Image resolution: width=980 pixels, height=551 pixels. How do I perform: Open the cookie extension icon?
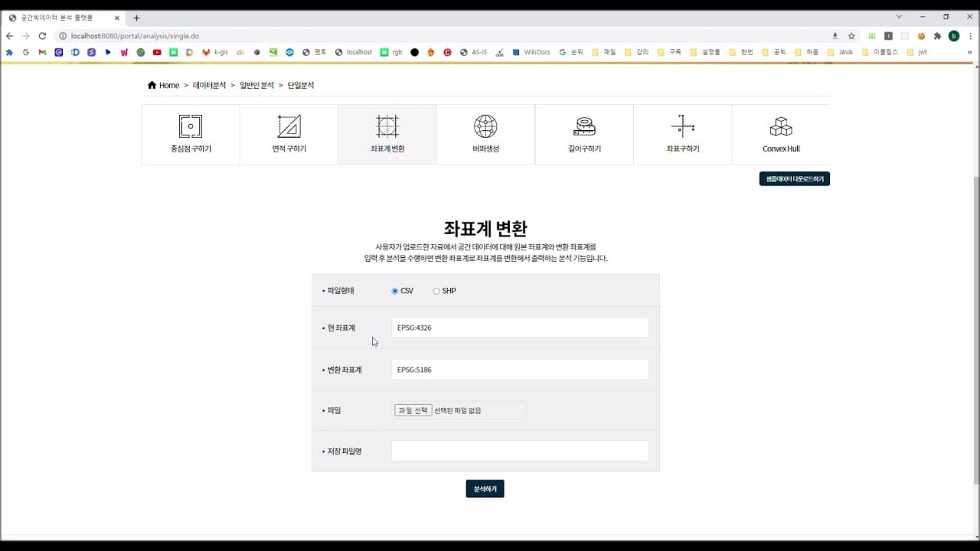[x=921, y=36]
